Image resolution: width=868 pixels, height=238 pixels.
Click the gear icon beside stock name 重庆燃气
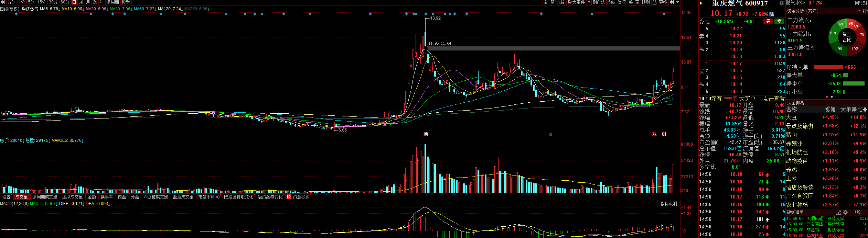click(781, 3)
